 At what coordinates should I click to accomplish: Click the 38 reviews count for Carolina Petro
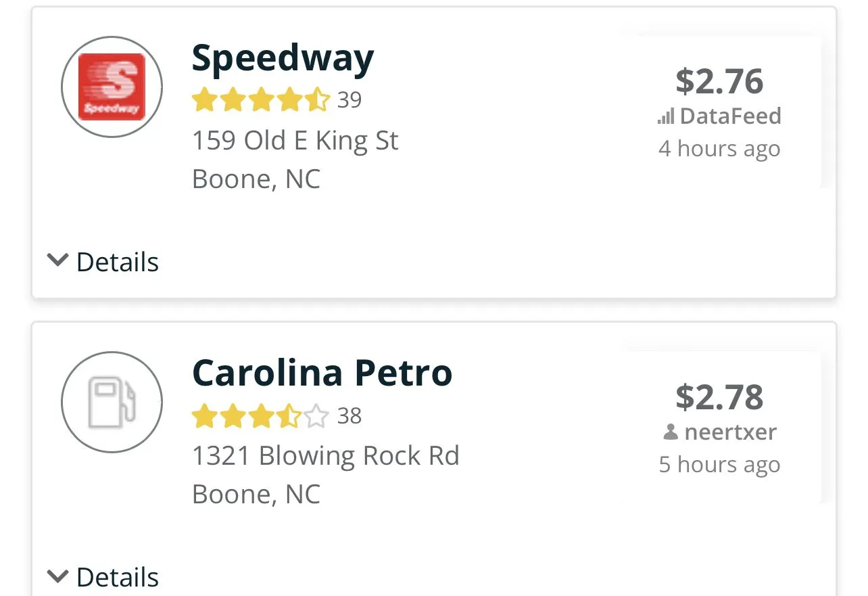(x=349, y=416)
